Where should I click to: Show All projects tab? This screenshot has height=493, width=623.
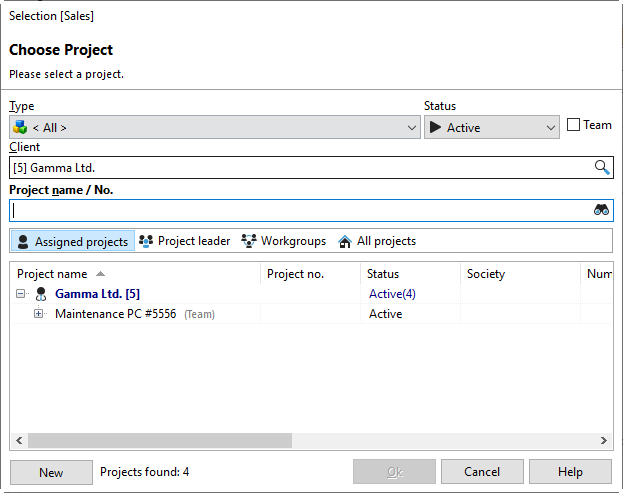click(x=377, y=241)
